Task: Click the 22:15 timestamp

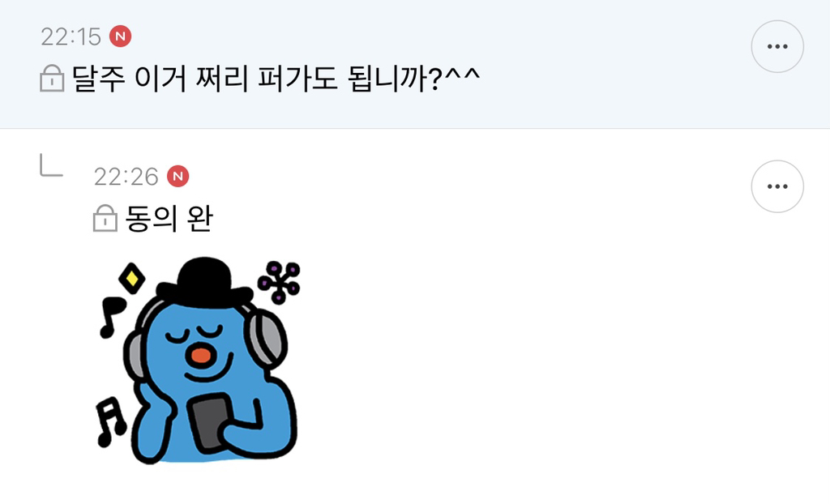Action: (71, 36)
